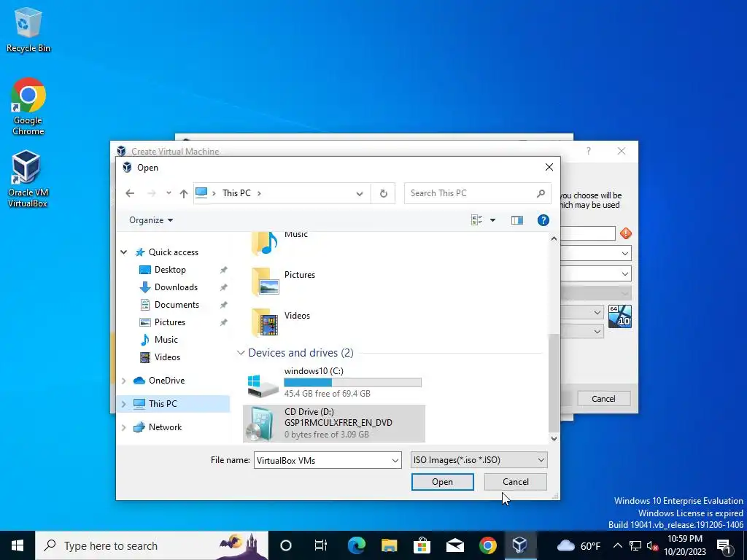Click the Create Virtual Machine help button
This screenshot has width=747, height=560.
point(589,151)
